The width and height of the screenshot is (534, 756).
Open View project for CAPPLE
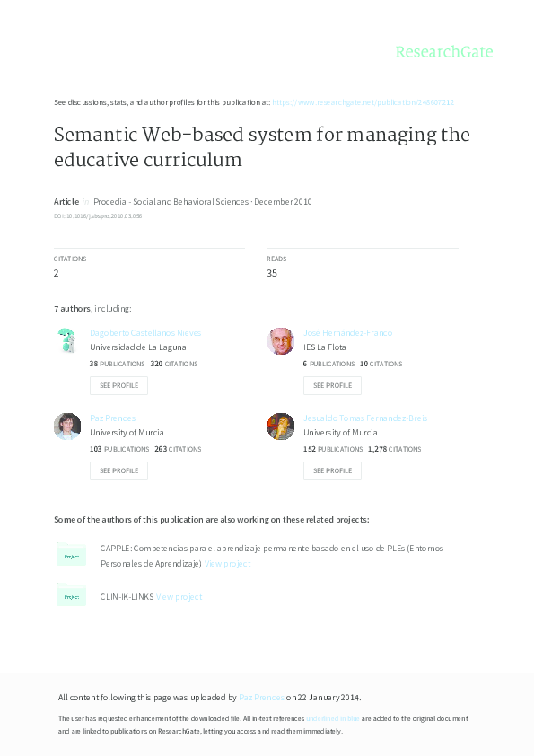pos(230,563)
